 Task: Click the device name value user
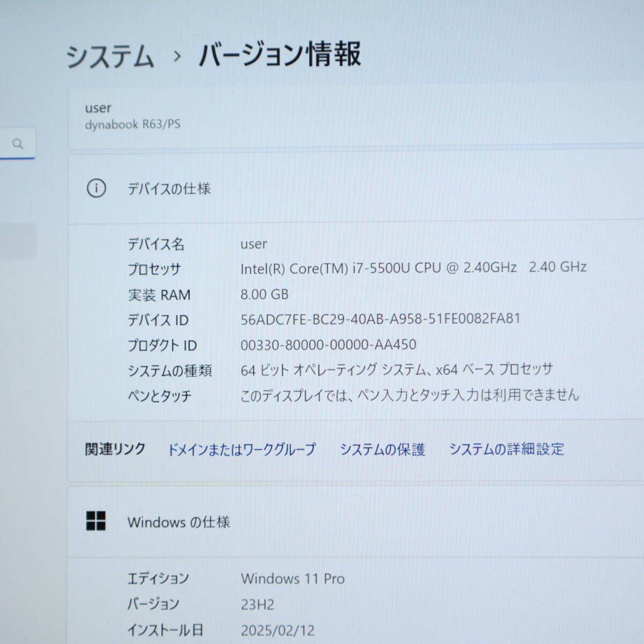click(x=254, y=244)
